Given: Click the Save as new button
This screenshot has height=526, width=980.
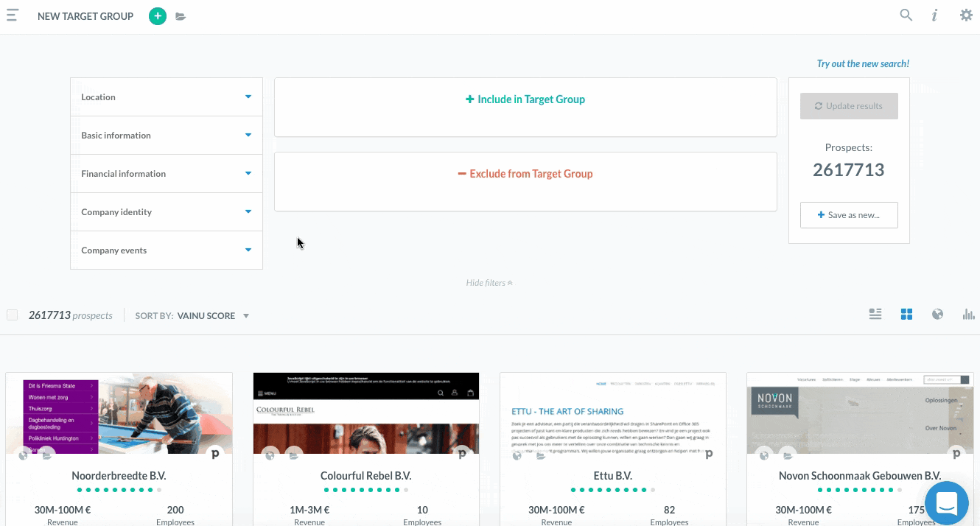Looking at the screenshot, I should pyautogui.click(x=849, y=215).
